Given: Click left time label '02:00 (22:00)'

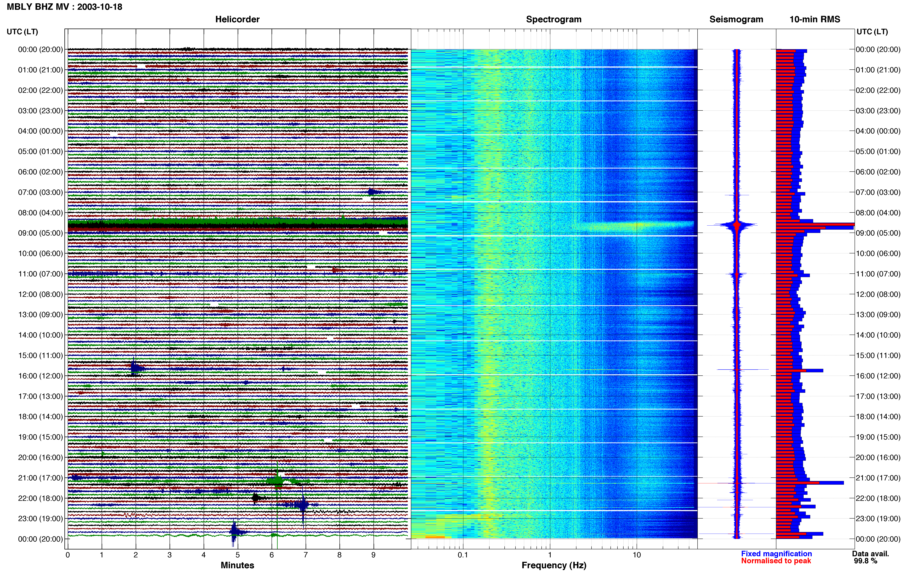Looking at the screenshot, I should [x=41, y=90].
